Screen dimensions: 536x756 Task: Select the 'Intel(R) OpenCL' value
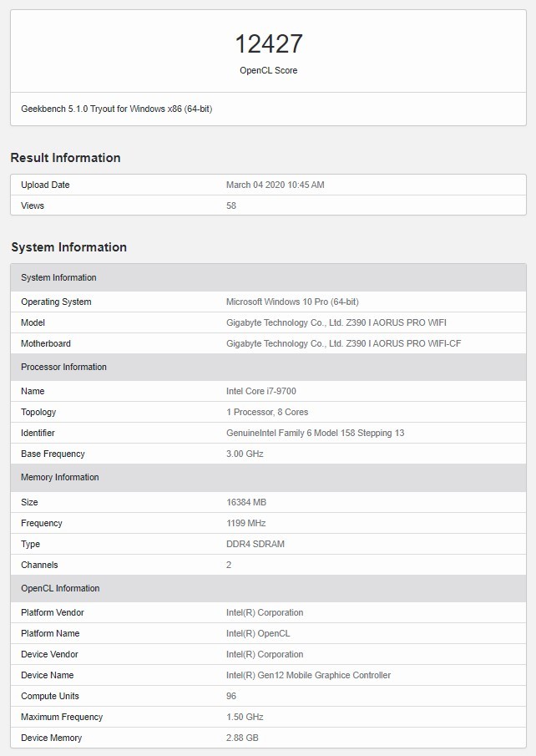point(258,633)
